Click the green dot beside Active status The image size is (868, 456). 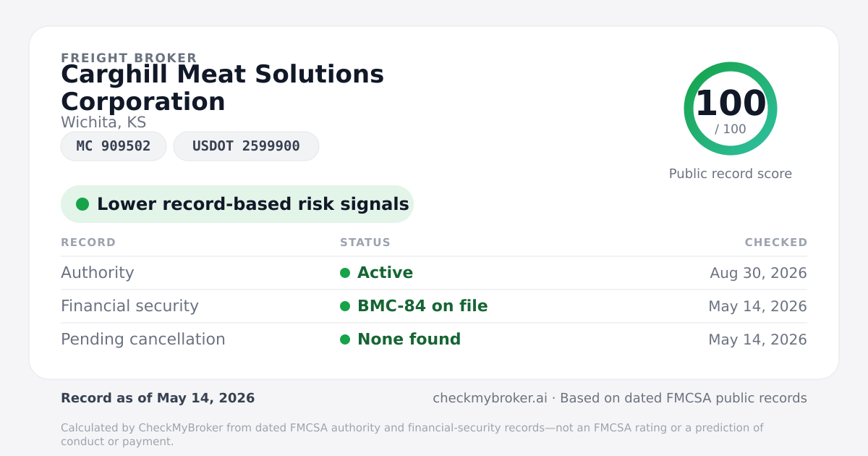pyautogui.click(x=345, y=273)
